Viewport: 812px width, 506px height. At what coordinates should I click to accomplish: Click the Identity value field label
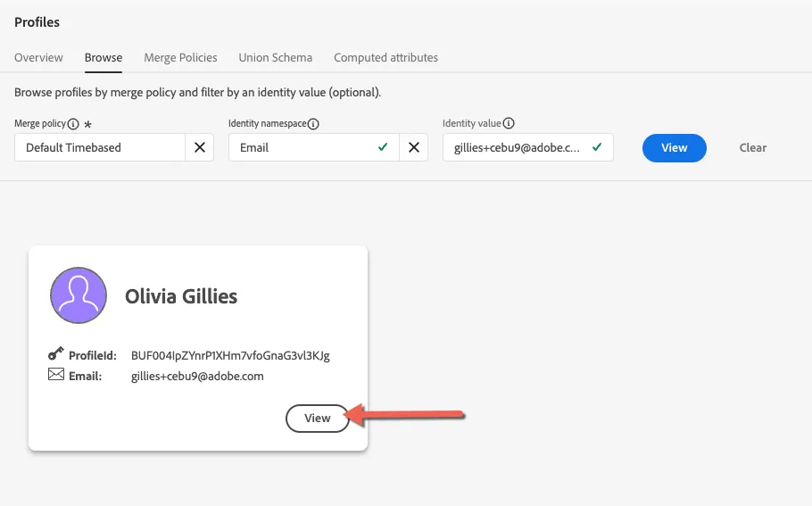pos(472,123)
